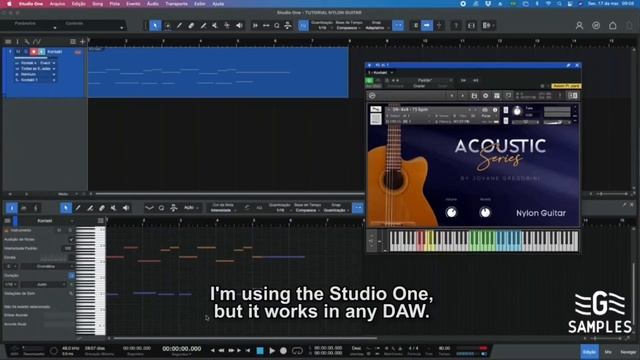
Task: Open the Kontakt settings gear icon
Action: tap(485, 96)
